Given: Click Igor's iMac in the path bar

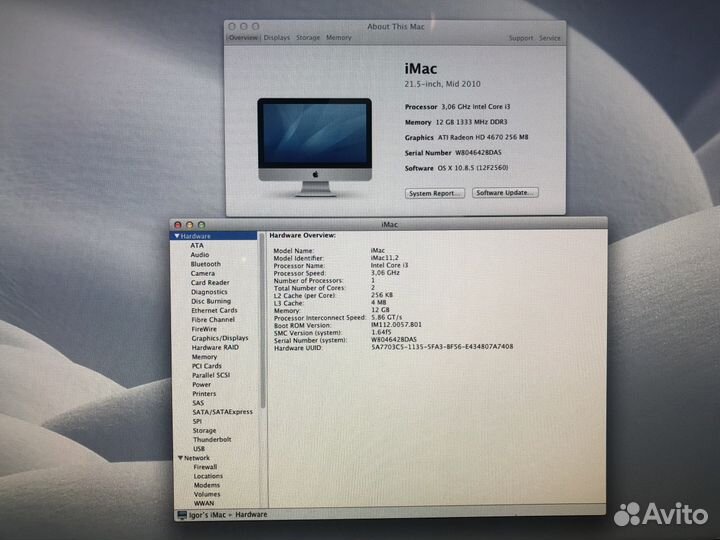Looking at the screenshot, I should coord(207,515).
